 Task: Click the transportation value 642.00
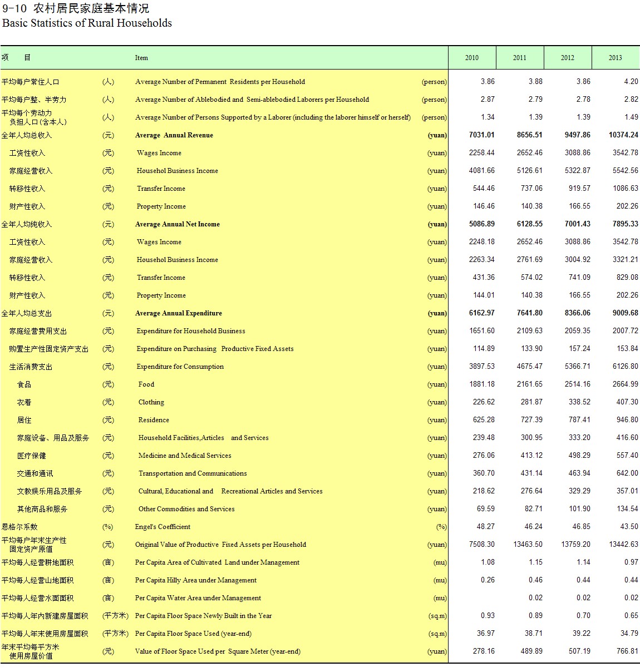tap(628, 473)
